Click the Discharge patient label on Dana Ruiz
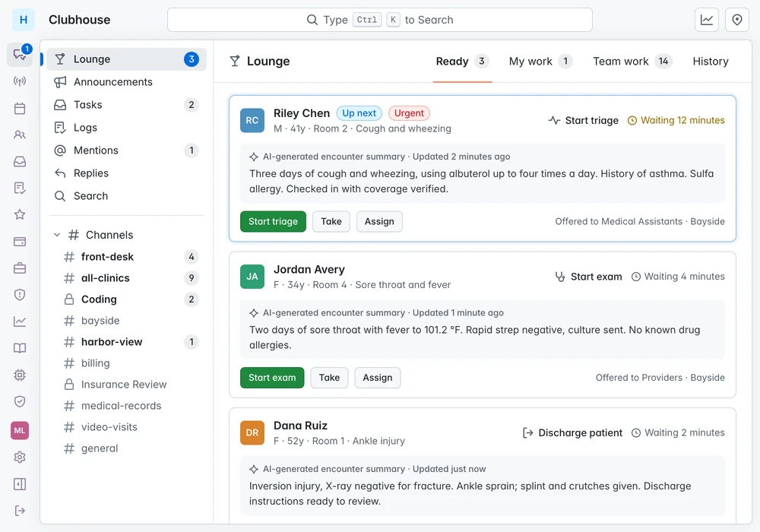Image resolution: width=760 pixels, height=532 pixels. [572, 432]
